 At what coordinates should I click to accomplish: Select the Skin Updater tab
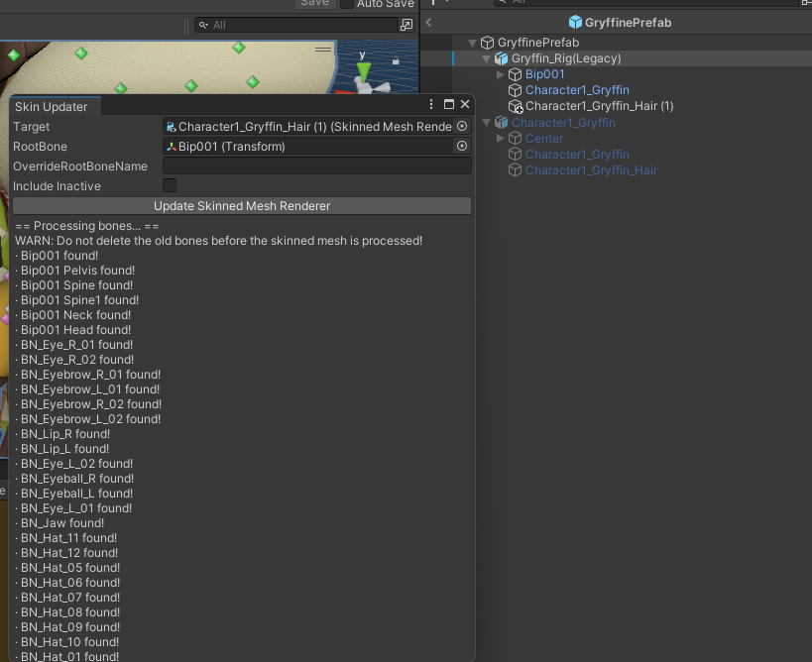52,107
